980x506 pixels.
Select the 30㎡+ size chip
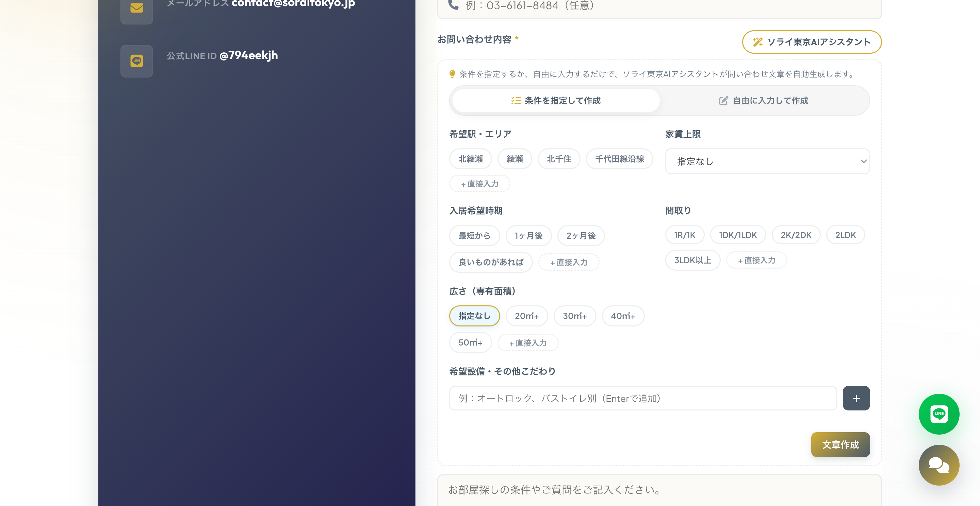tap(574, 316)
